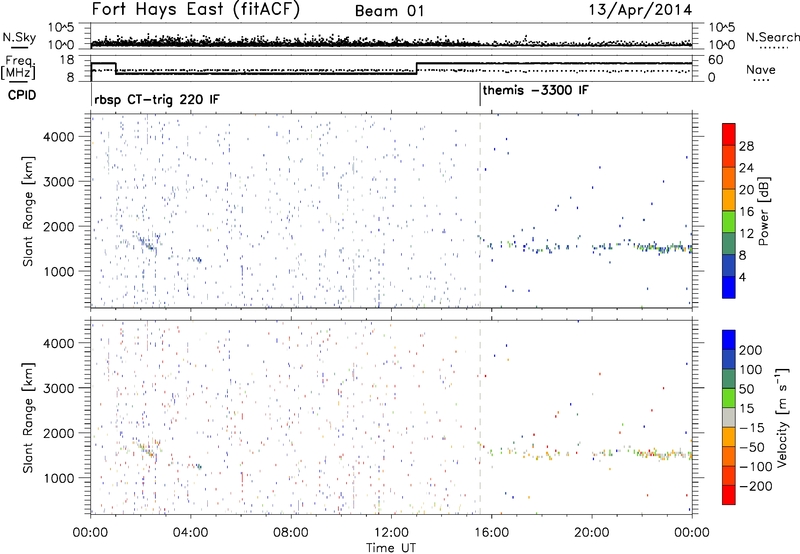Click the date '13/Apr/2014'

[641, 10]
